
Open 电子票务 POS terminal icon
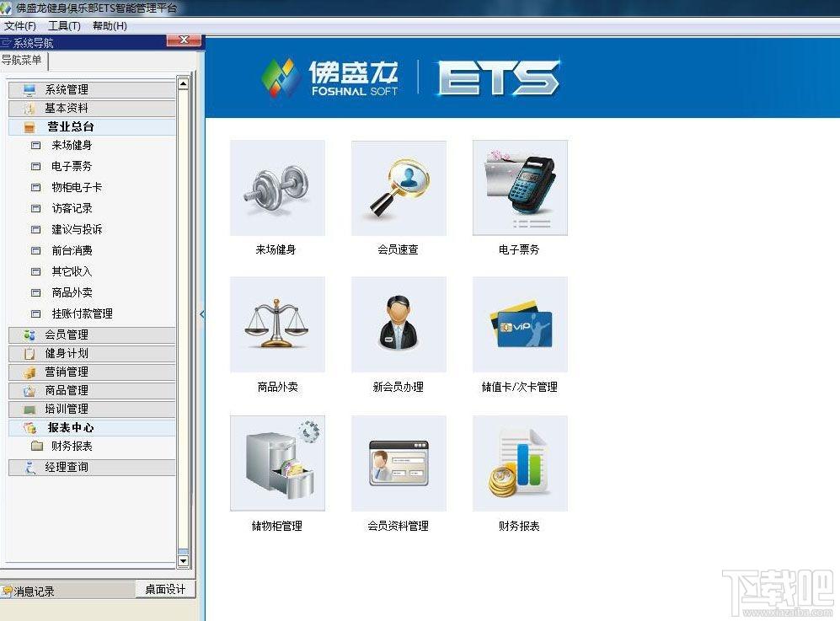[520, 188]
